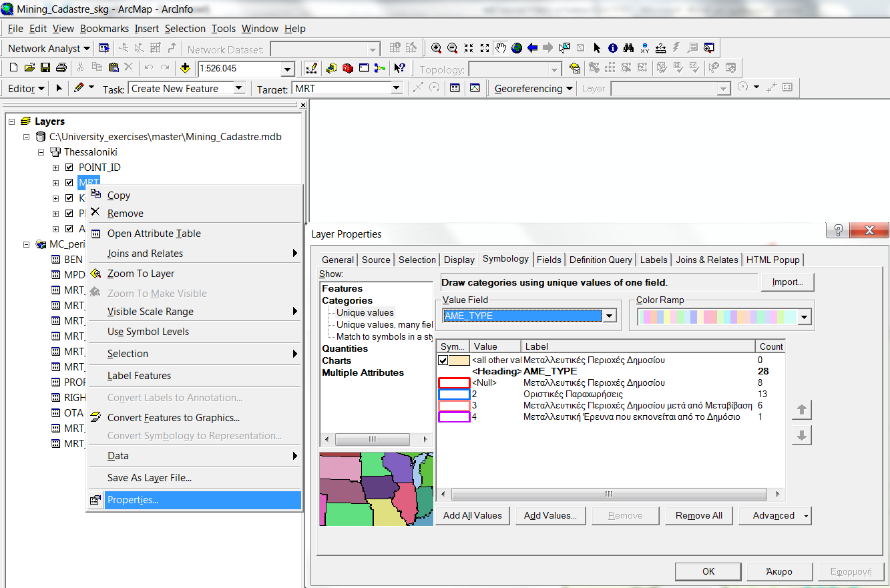Open the map scale dropdown

coord(288,69)
